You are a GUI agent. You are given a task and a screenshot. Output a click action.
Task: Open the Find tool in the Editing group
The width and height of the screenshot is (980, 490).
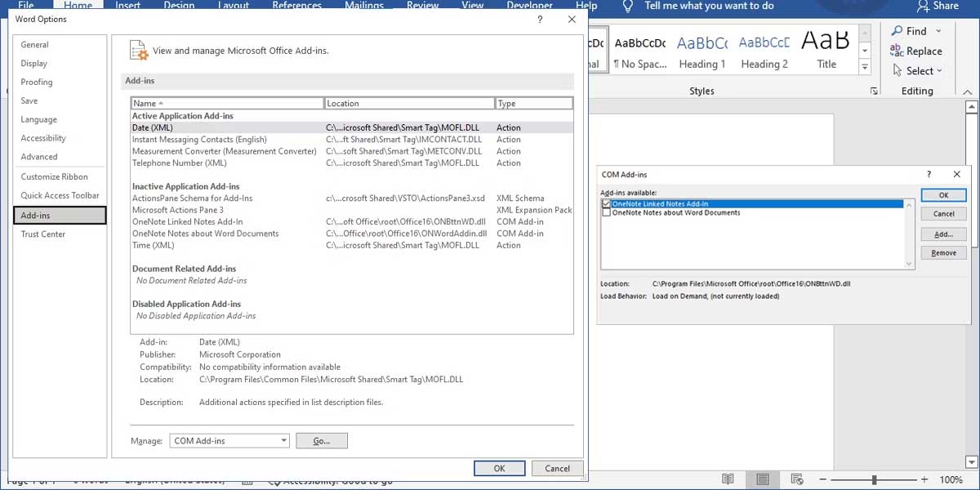(x=913, y=31)
